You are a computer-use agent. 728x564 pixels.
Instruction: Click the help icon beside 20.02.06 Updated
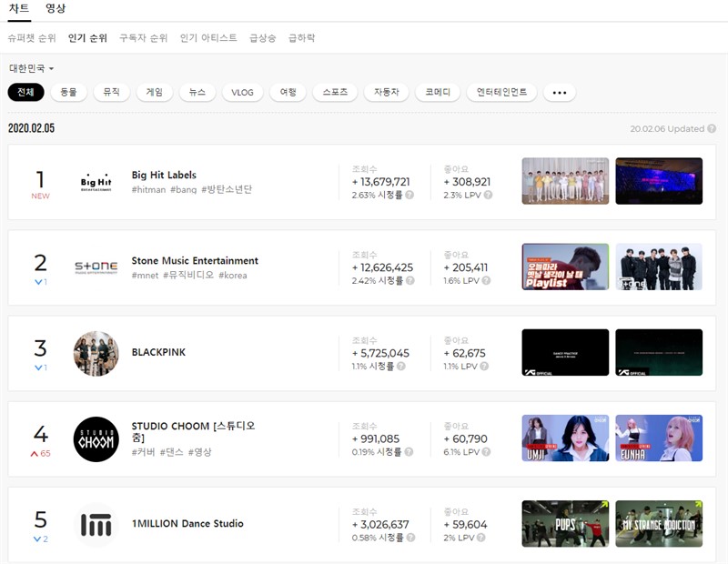(x=710, y=129)
